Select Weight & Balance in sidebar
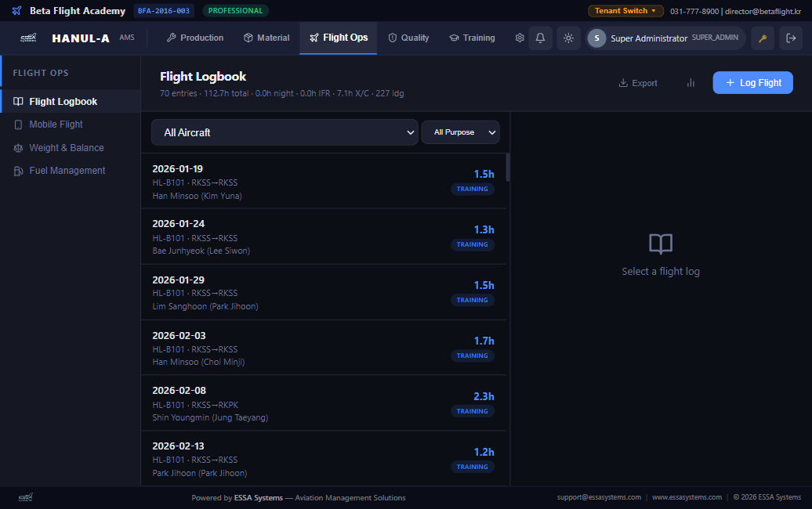Image resolution: width=812 pixels, height=509 pixels. point(67,147)
